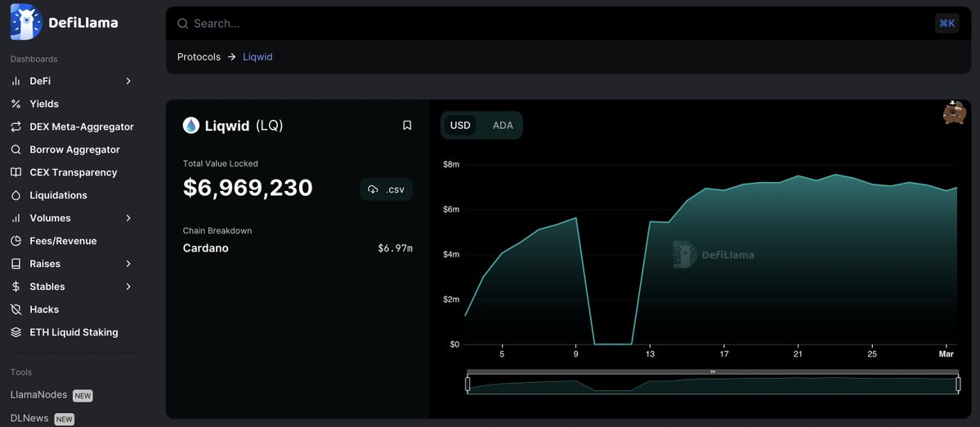Click the ⌘K shortcut badge
This screenshot has width=980, height=427.
coord(946,24)
